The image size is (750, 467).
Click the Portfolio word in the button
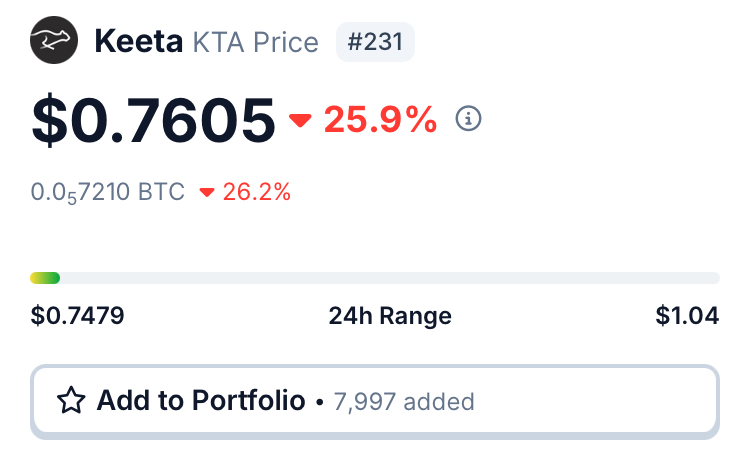click(248, 400)
